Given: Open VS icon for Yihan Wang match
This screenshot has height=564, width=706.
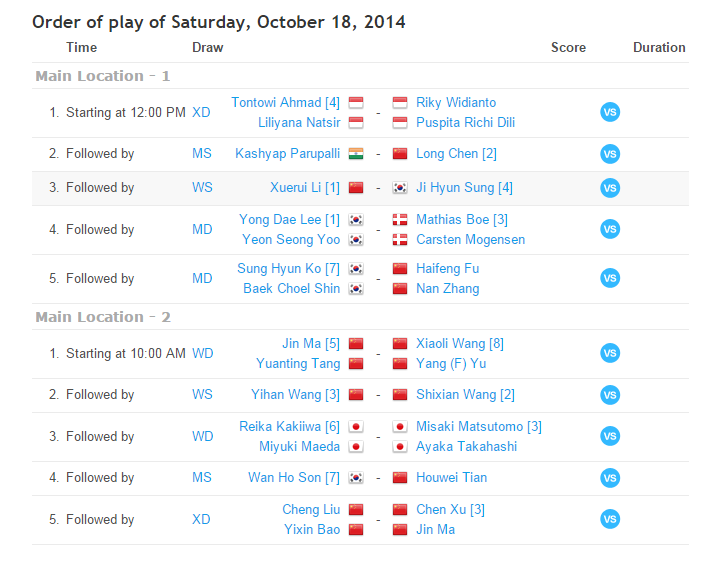Looking at the screenshot, I should tap(609, 395).
